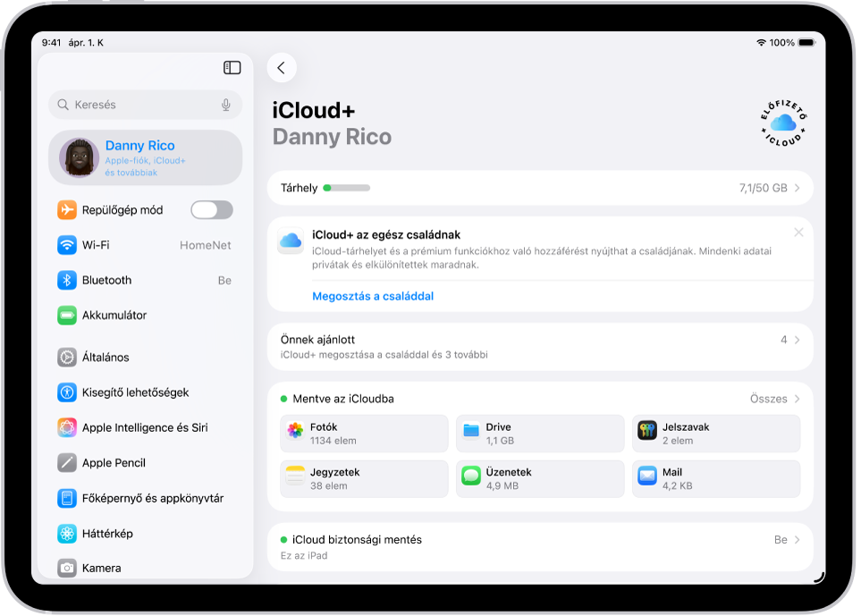Image resolution: width=861 pixels, height=616 pixels.
Task: Open the Fotók photos icon
Action: point(295,430)
